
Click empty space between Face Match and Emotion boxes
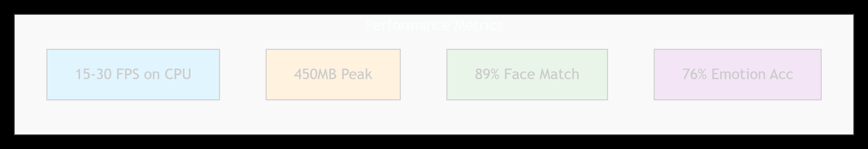631,75
